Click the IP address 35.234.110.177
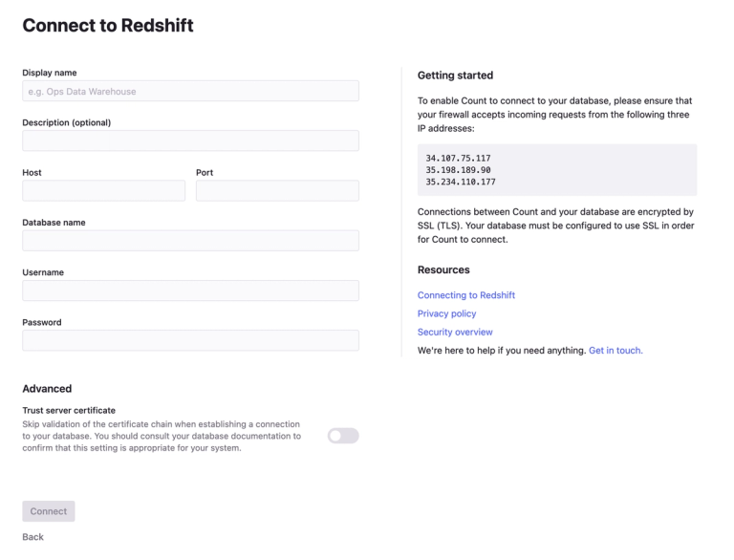This screenshot has height=560, width=734. 460,182
